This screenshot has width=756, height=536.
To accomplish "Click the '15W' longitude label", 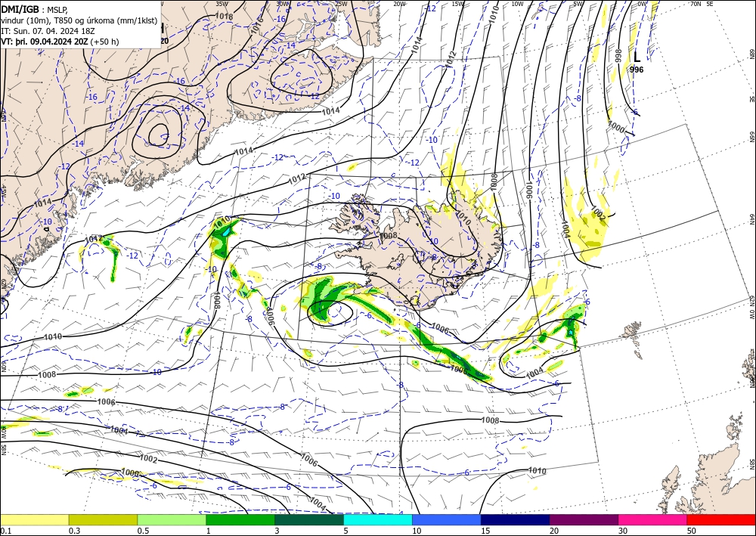I will pos(458,4).
